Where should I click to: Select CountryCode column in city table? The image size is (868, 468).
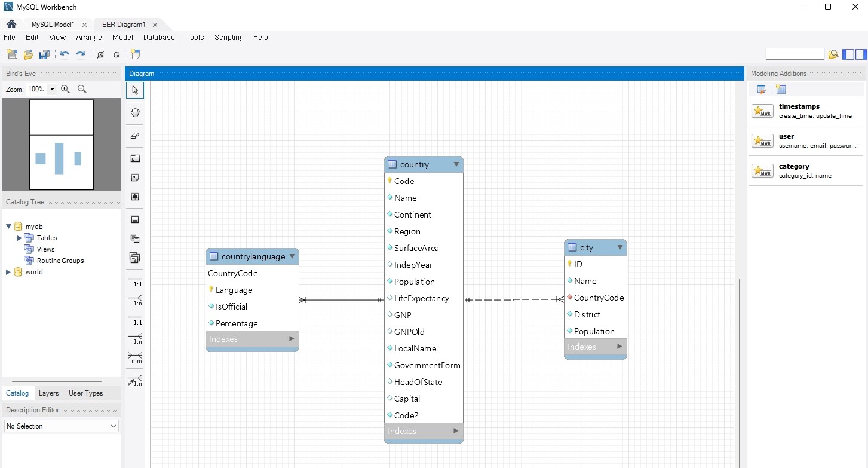pyautogui.click(x=596, y=298)
